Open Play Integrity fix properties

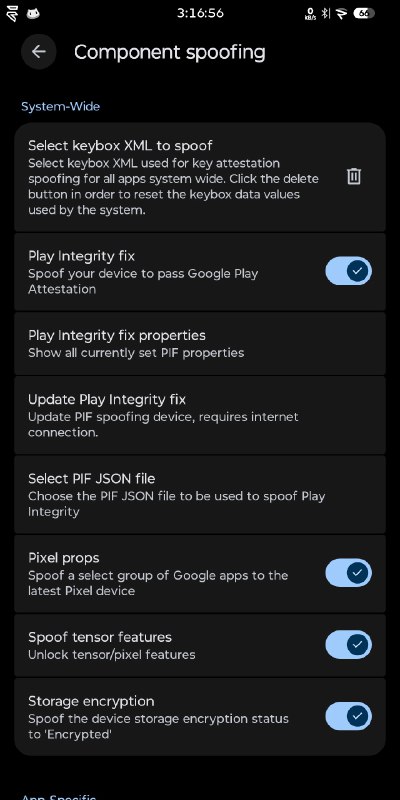tap(200, 343)
